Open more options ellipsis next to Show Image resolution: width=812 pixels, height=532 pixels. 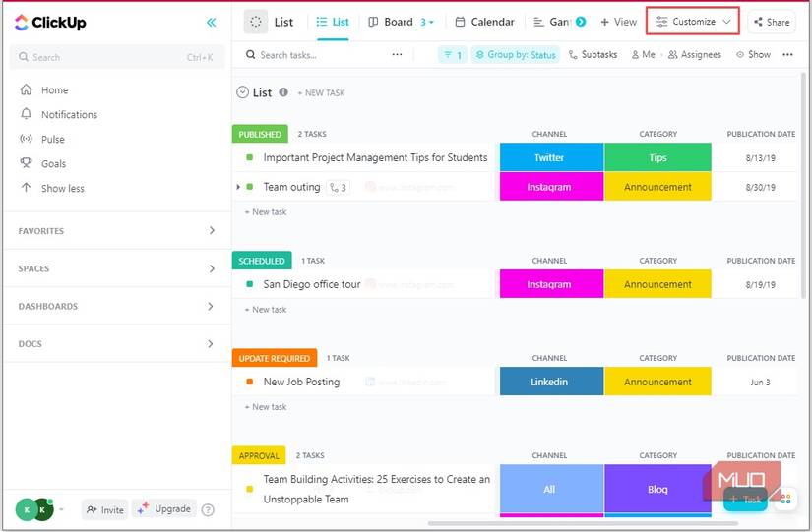pyautogui.click(x=787, y=54)
